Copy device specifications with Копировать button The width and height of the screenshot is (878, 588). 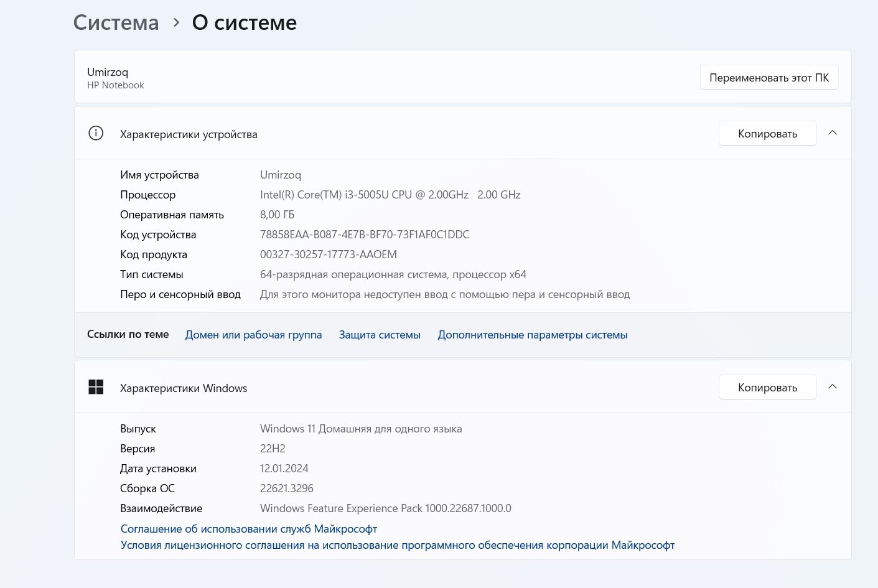pyautogui.click(x=767, y=133)
